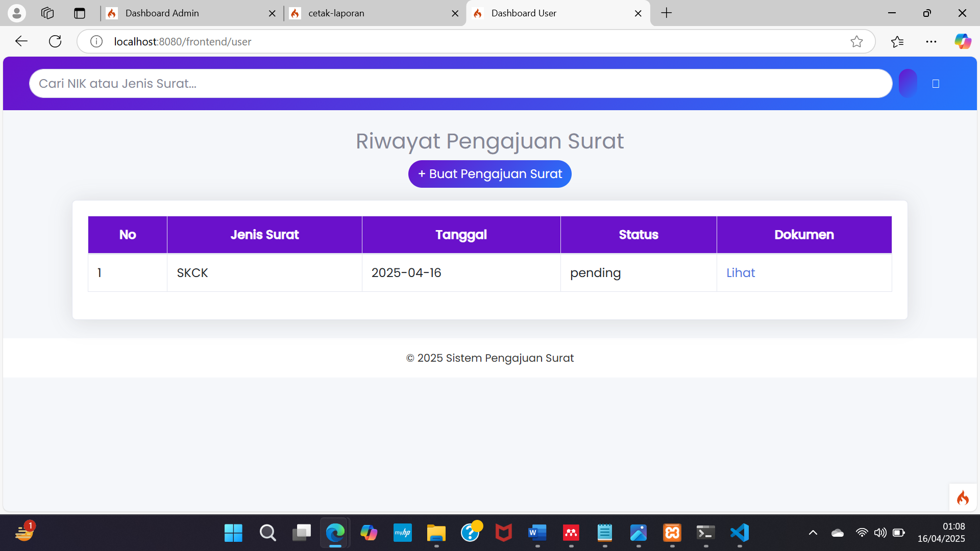Open the Terminal from the taskbar
Viewport: 980px width, 551px height.
(705, 533)
